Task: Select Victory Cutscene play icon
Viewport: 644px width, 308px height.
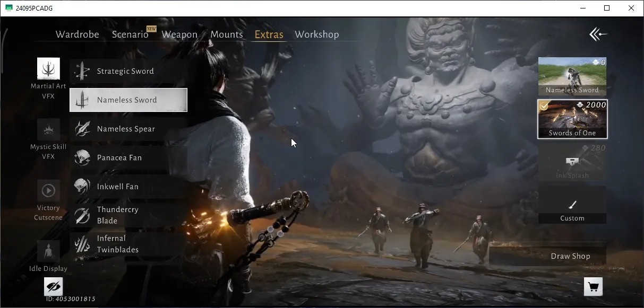Action: pyautogui.click(x=48, y=190)
